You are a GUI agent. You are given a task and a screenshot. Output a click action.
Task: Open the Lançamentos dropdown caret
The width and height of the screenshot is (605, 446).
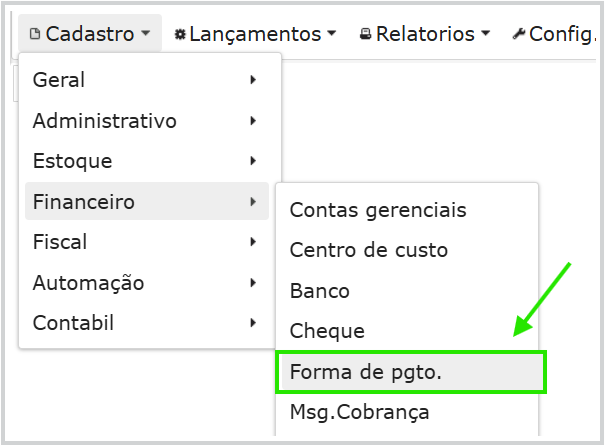pos(331,35)
